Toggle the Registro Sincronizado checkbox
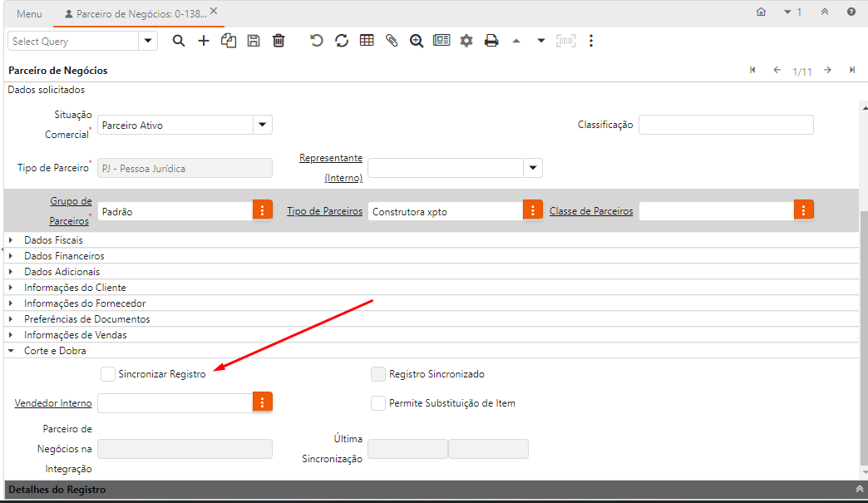 (378, 374)
